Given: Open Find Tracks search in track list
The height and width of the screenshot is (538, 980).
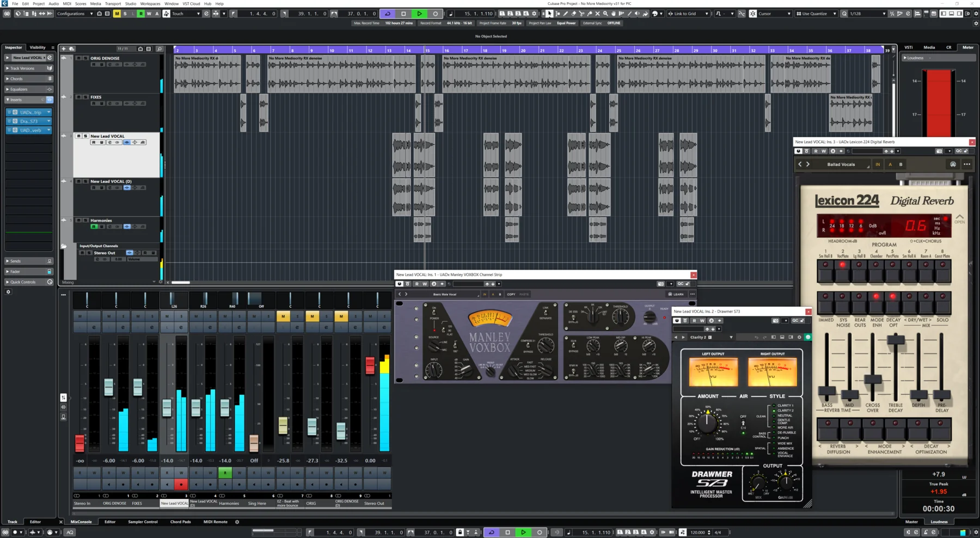Looking at the screenshot, I should (160, 49).
